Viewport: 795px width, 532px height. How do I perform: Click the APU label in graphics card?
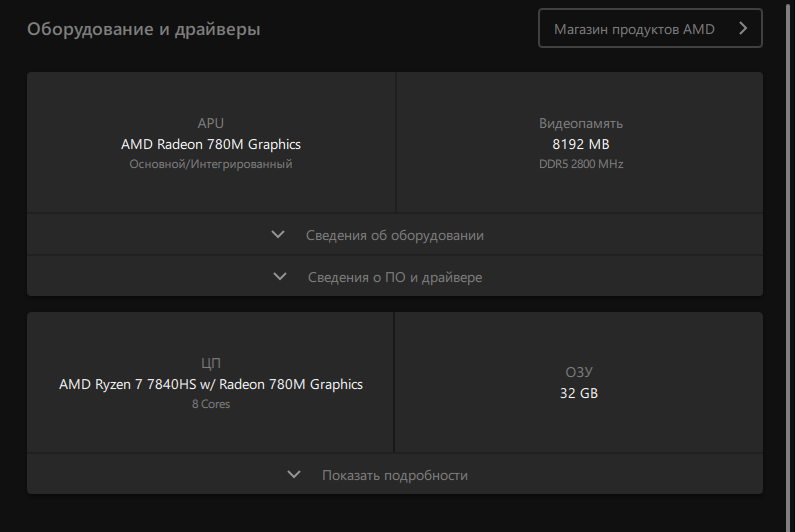[211, 123]
